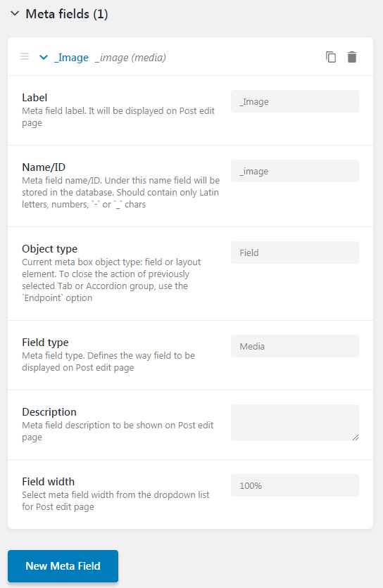This screenshot has height=588, width=383.
Task: Click the _Image field title link
Action: click(71, 58)
